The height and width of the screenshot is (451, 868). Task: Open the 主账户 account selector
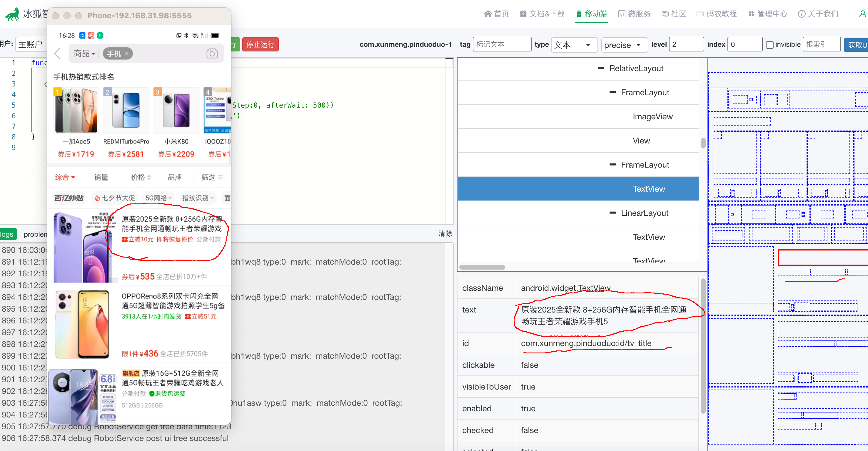coord(31,44)
